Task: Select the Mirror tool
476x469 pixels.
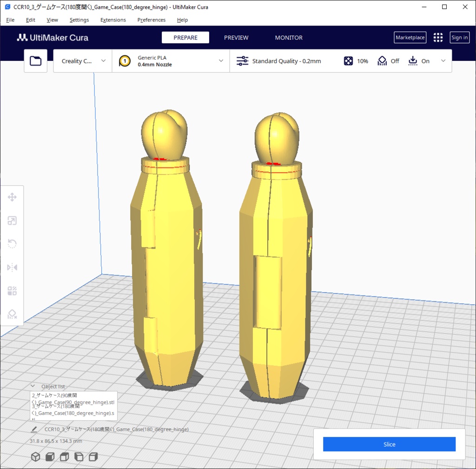Action: [13, 267]
